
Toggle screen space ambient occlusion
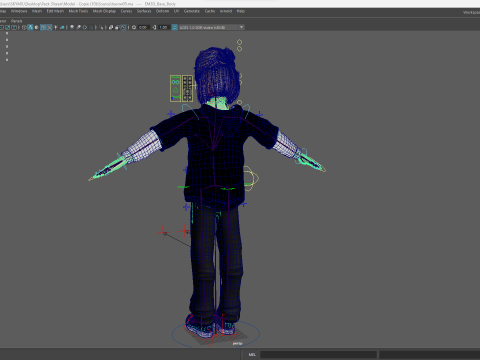tap(72, 27)
